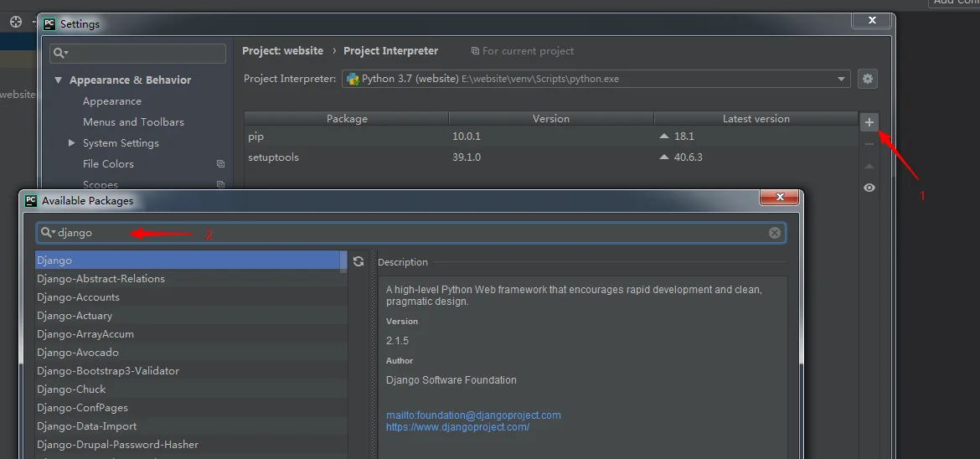Viewport: 980px width, 459px height.
Task: Expand the System Settings node
Action: pyautogui.click(x=72, y=143)
